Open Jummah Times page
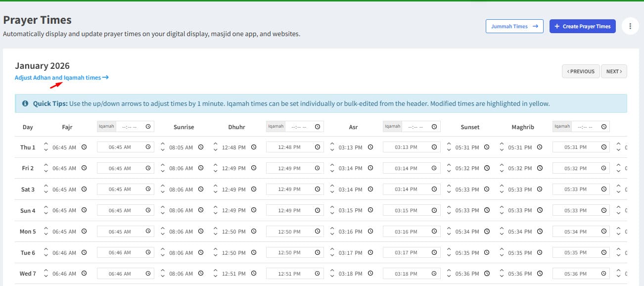The height and width of the screenshot is (286, 644). (514, 26)
